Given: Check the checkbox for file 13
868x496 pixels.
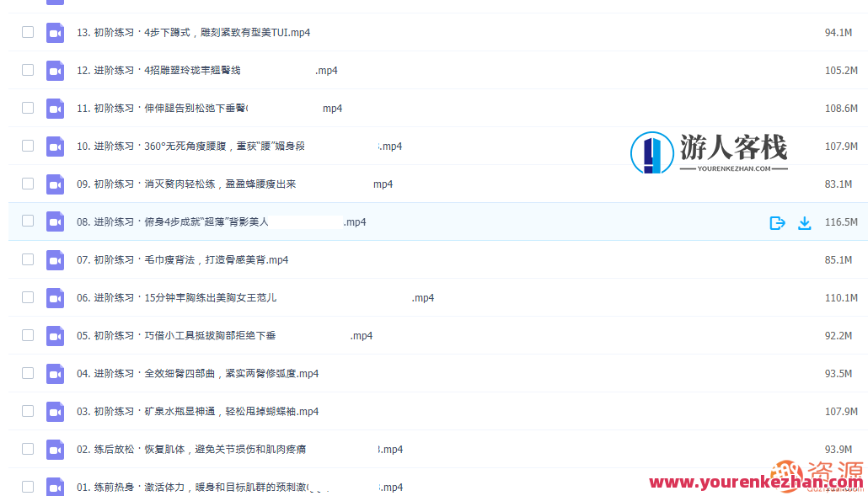Looking at the screenshot, I should [x=27, y=33].
